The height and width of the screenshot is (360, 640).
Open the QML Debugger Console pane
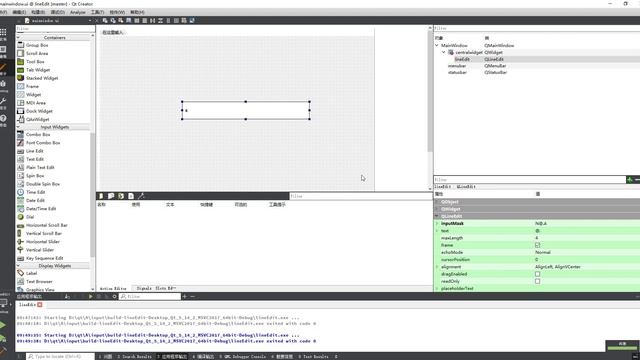tap(242, 356)
